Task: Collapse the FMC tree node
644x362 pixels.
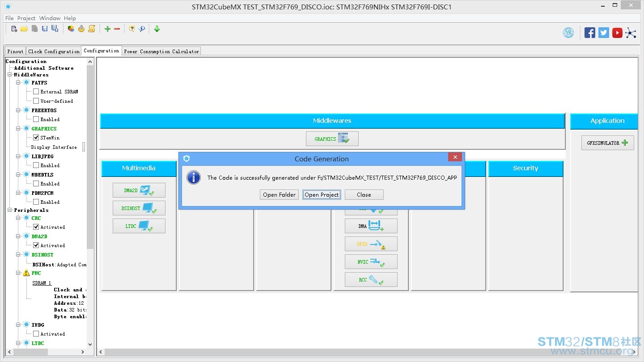Action: 18,273
